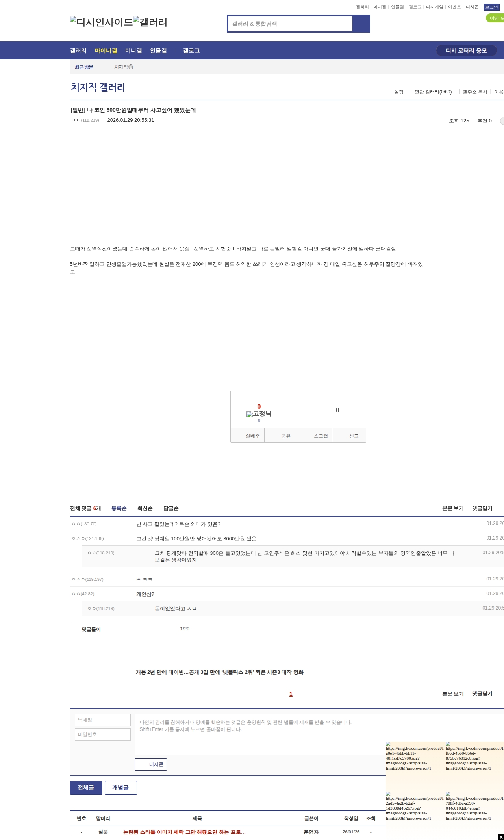Click the 실베추 button
504x840 pixels.
[x=248, y=436]
